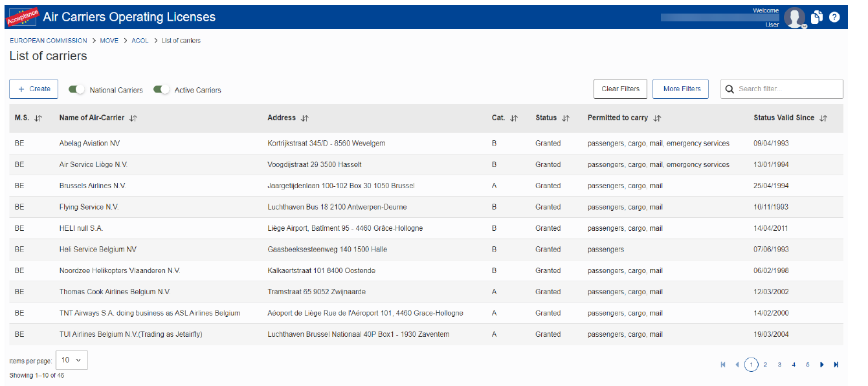Click date 14/02/2000 cell
Viewport: 868px width, 386px height.
point(771,314)
